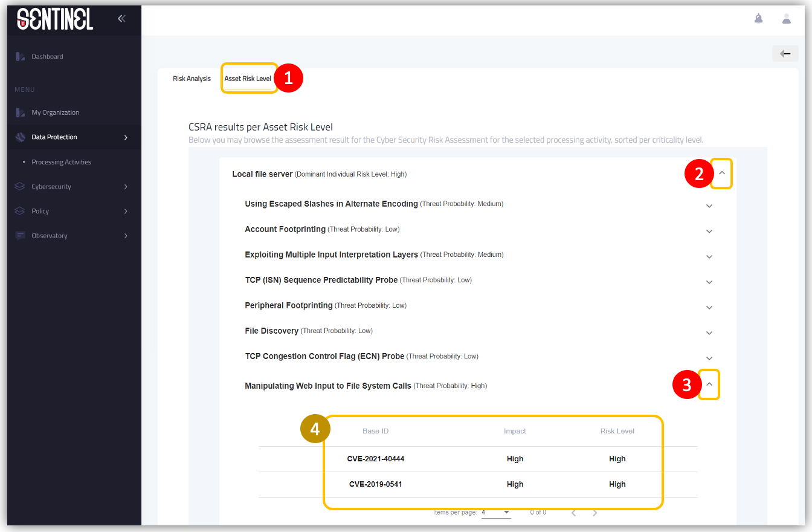Open the Policy menu item
Screen dimensions: 812x532
click(40, 211)
